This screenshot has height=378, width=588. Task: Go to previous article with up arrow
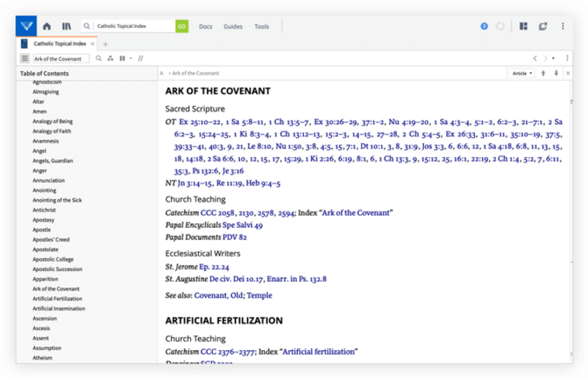pos(543,73)
